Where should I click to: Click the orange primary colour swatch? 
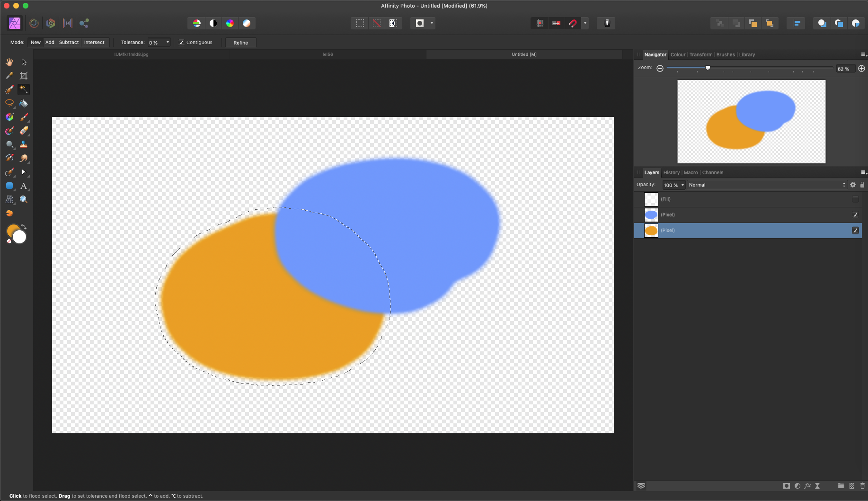click(x=12, y=231)
